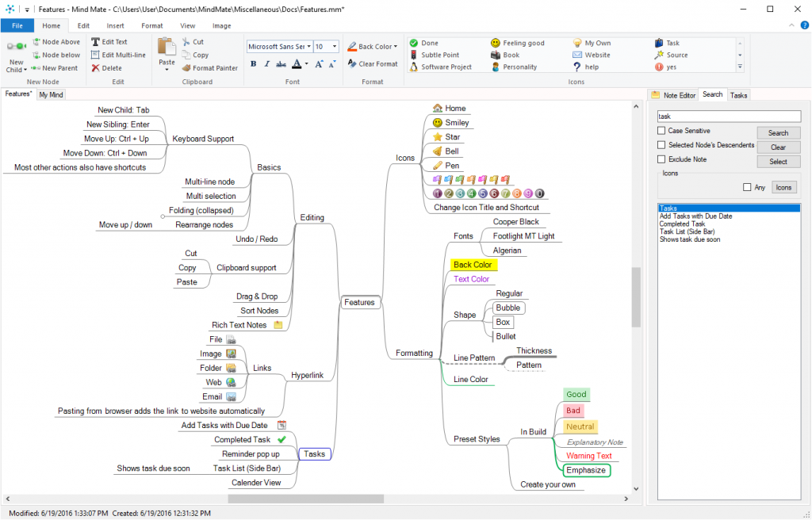Open the Tasks side panel tab
Image resolution: width=812 pixels, height=520 pixels.
point(738,95)
